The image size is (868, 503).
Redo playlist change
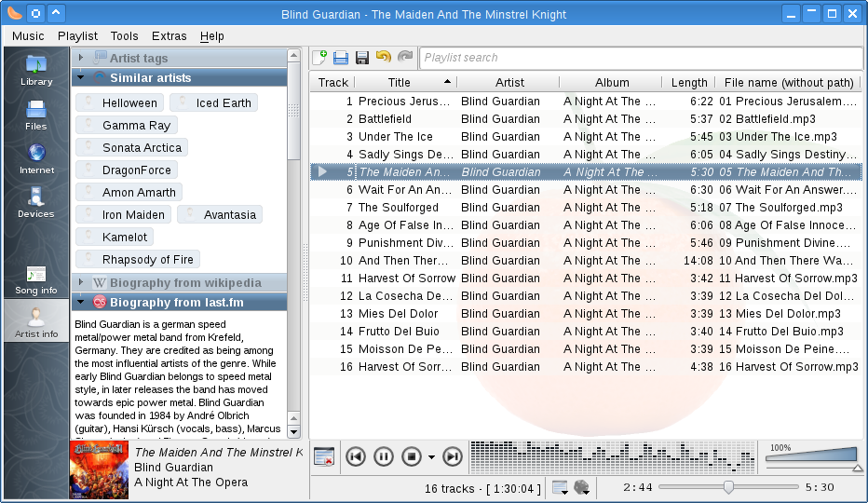pyautogui.click(x=405, y=58)
